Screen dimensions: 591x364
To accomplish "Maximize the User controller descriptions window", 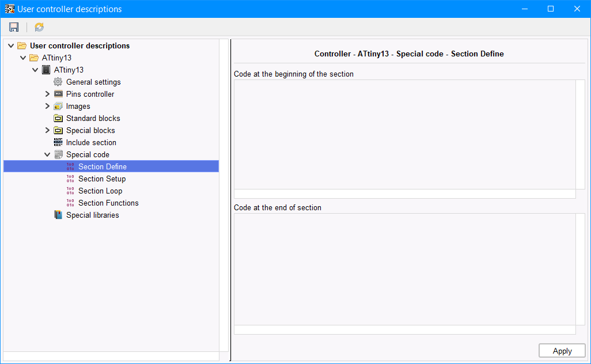I will (x=551, y=9).
